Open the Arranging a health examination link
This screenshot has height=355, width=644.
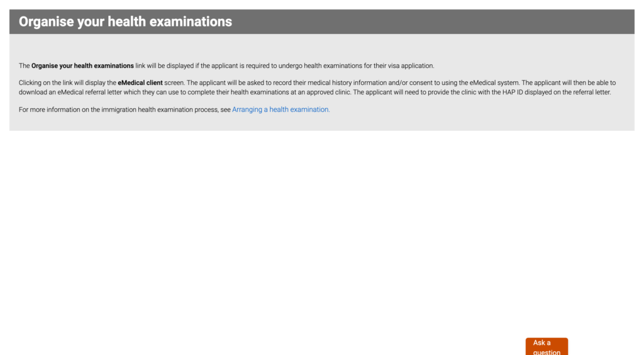point(280,110)
